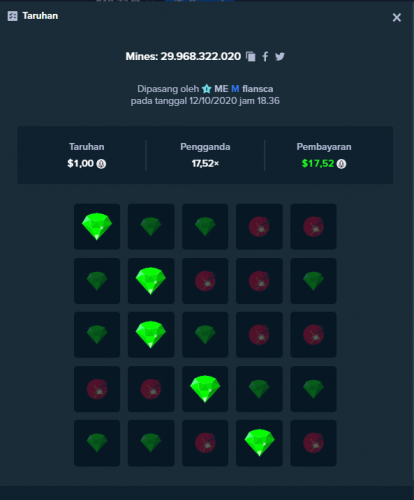Open the flansca user profile

coord(257,89)
